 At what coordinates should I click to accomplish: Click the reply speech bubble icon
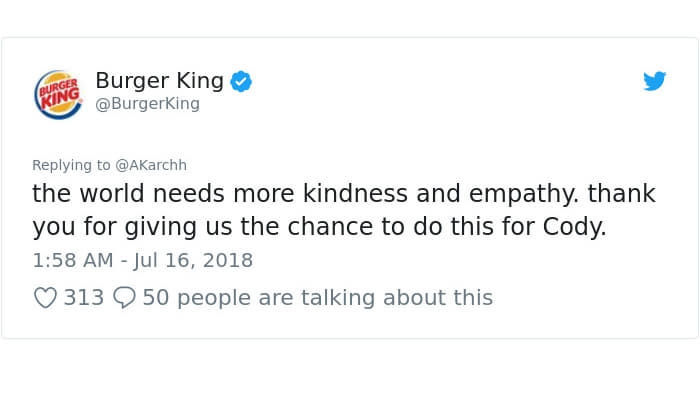[125, 297]
